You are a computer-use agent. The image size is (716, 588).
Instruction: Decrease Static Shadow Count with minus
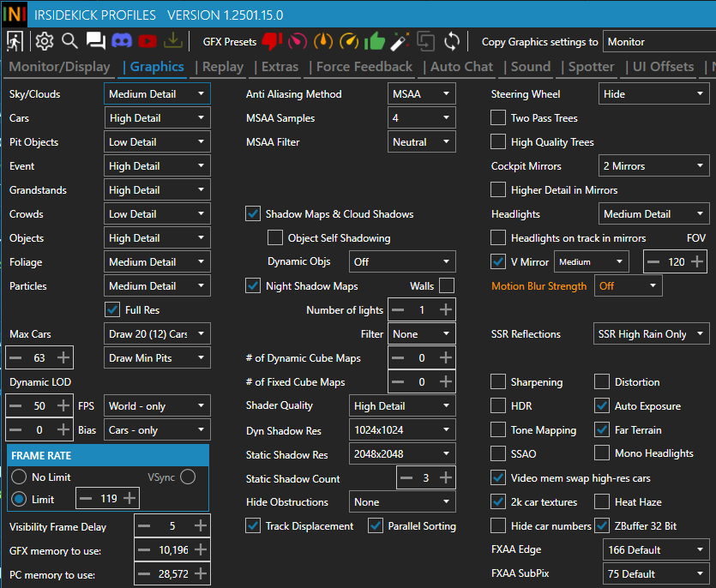coord(406,477)
